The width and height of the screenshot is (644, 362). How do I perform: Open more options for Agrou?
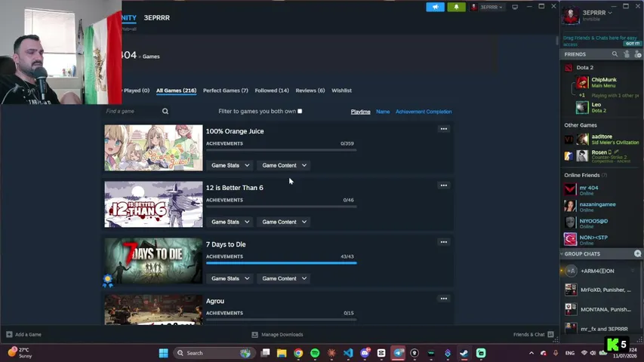[x=444, y=299]
